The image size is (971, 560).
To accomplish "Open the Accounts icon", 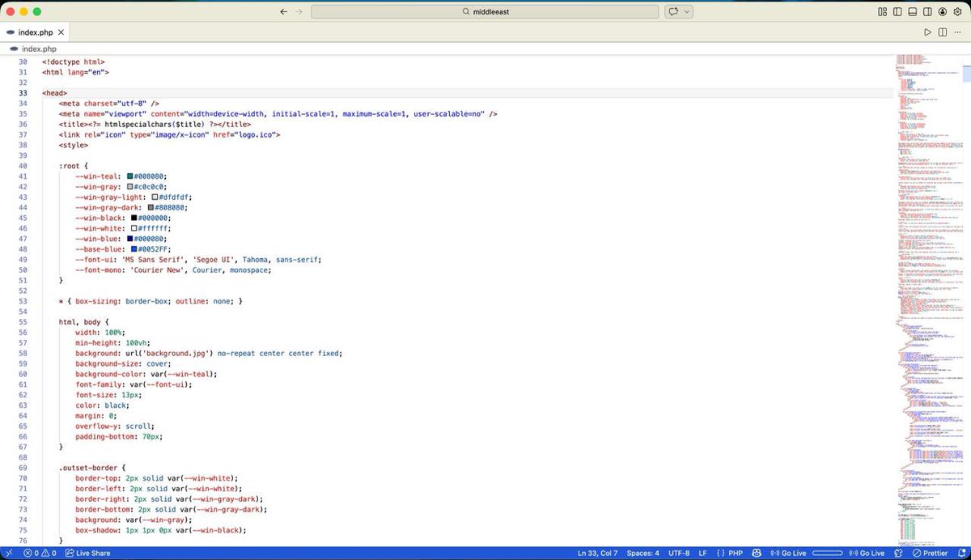I will 942,12.
